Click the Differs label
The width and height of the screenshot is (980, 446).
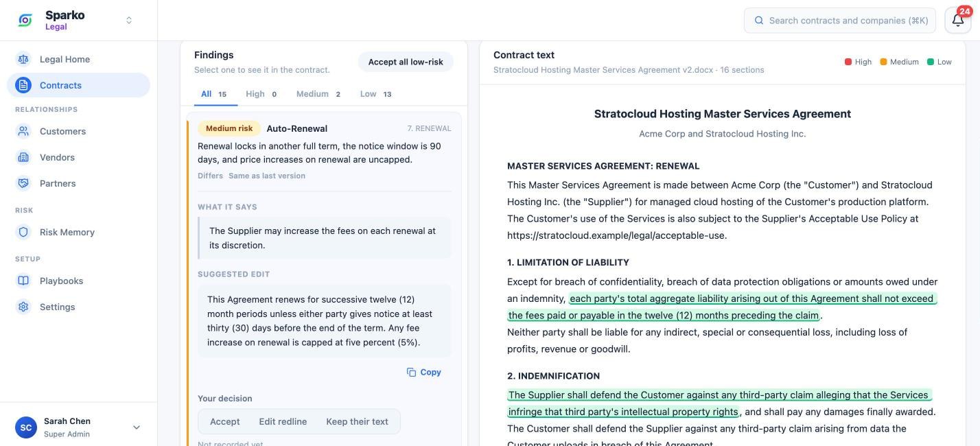[210, 176]
